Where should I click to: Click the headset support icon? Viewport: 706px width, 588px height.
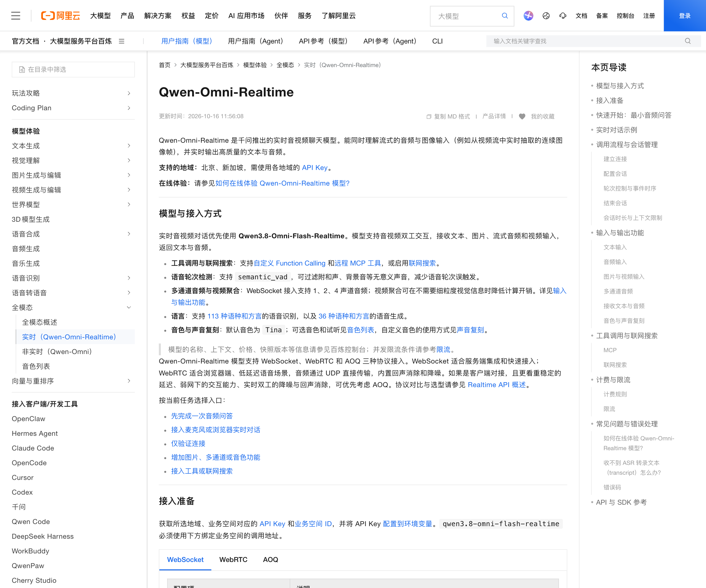[563, 16]
